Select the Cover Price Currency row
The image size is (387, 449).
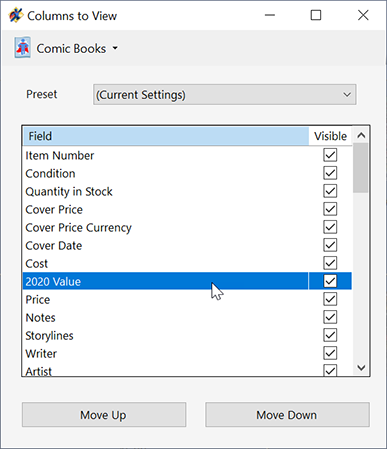click(x=187, y=227)
